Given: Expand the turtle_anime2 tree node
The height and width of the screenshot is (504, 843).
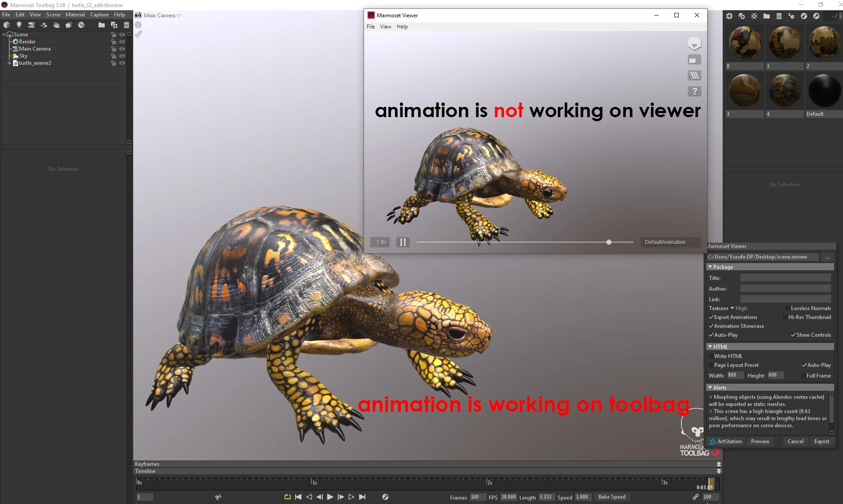Looking at the screenshot, I should click(9, 63).
